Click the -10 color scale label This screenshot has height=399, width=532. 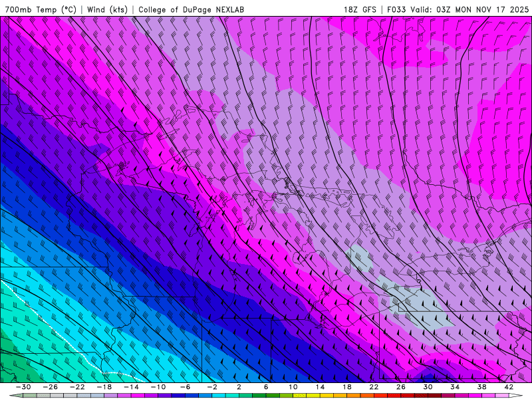pyautogui.click(x=158, y=387)
